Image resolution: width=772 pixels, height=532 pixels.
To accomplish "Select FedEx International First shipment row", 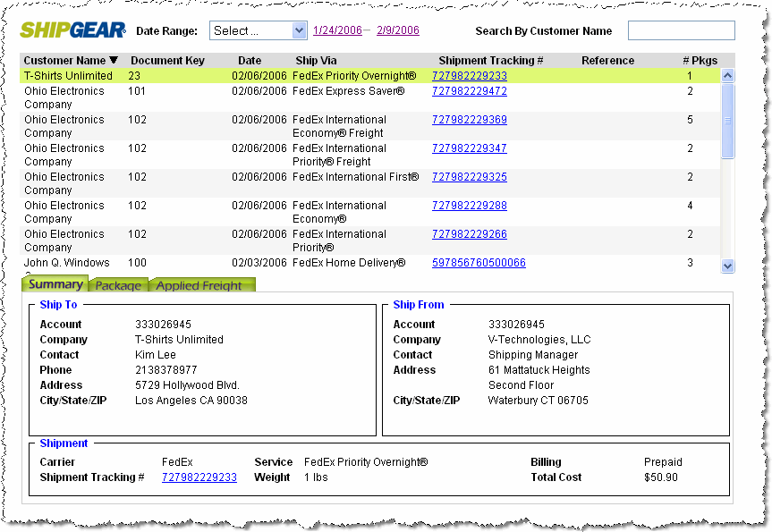I will [369, 183].
